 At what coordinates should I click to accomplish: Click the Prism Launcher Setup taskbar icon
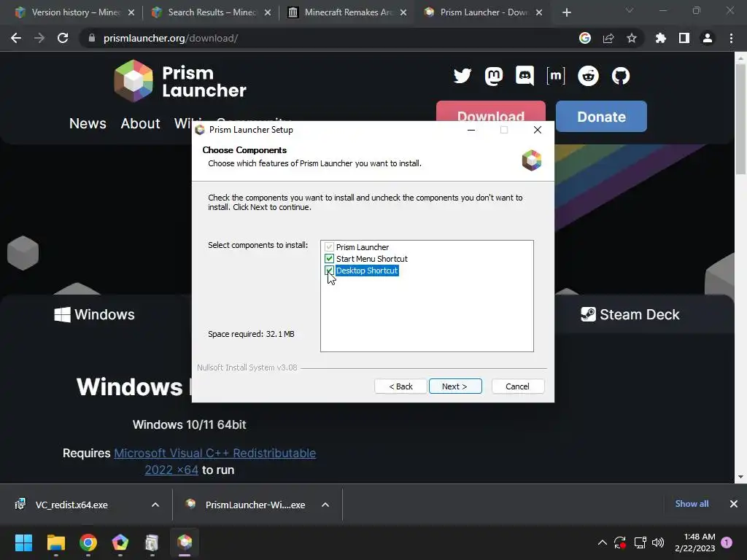click(x=185, y=542)
